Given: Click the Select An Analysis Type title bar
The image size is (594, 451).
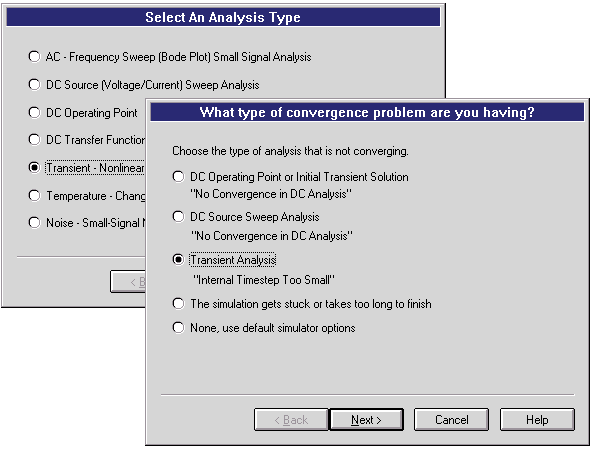Looking at the screenshot, I should [x=223, y=17].
